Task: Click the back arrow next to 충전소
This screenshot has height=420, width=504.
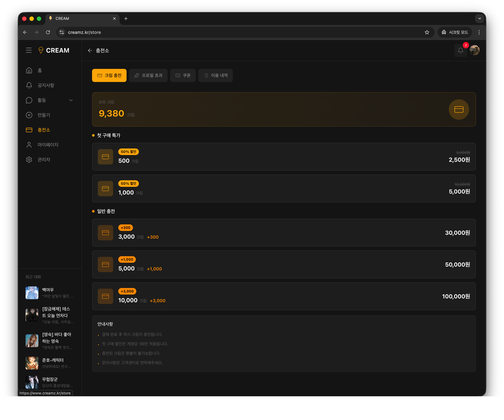Action: pos(90,50)
